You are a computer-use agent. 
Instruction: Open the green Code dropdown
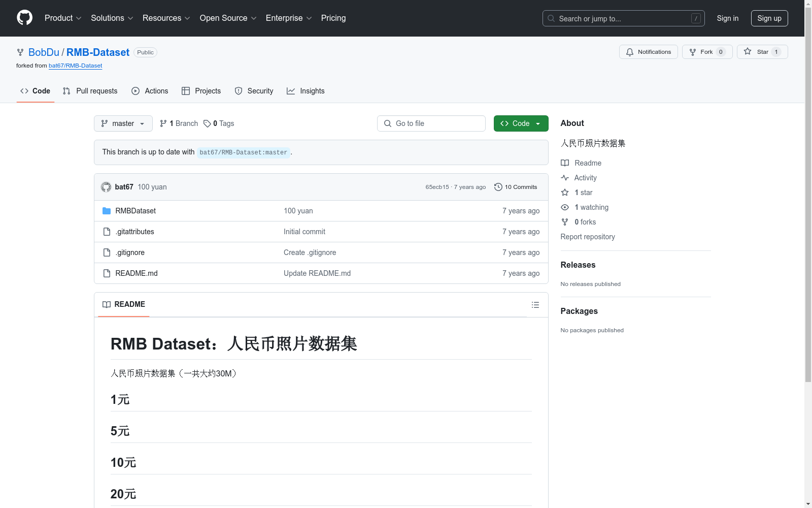pos(521,123)
